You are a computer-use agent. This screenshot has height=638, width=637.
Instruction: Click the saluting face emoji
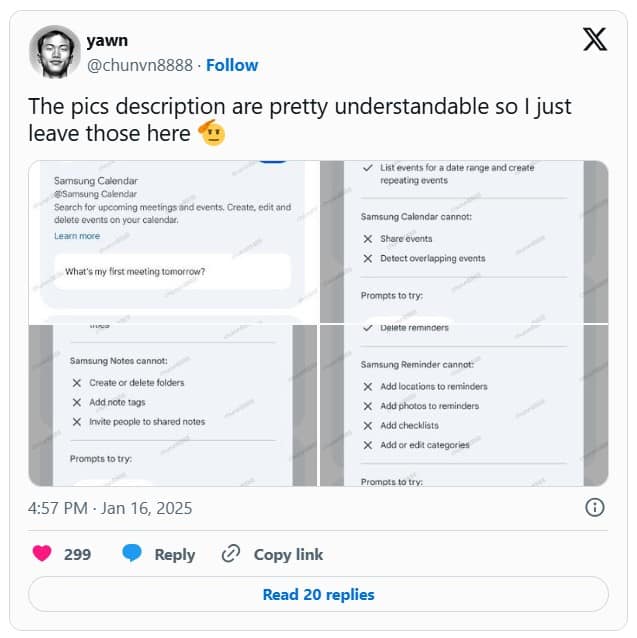tap(211, 132)
